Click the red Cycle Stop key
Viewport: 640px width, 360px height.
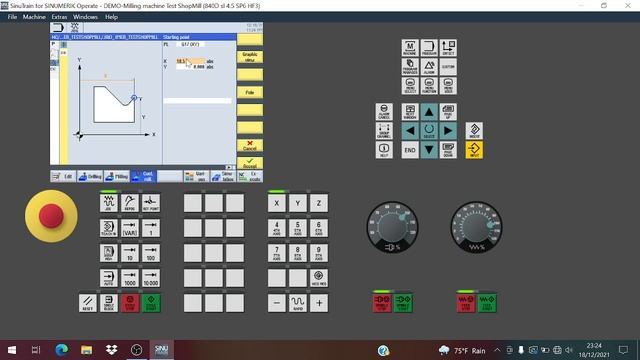pyautogui.click(x=130, y=303)
